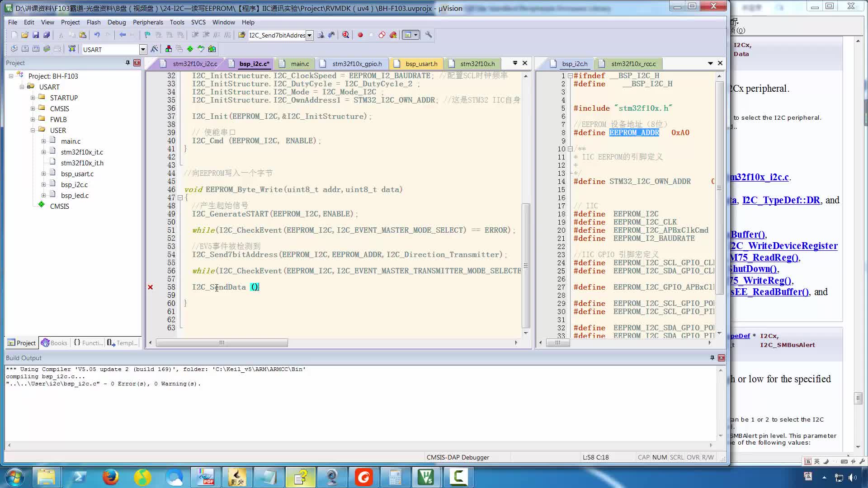Start debug session with magnifier 'd' icon
This screenshot has width=868, height=488.
click(346, 35)
